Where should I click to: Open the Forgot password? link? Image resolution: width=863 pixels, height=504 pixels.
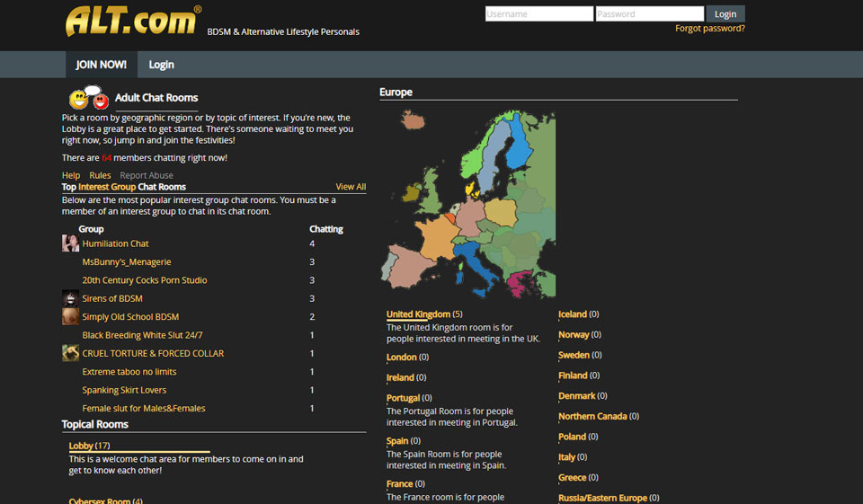(x=709, y=29)
